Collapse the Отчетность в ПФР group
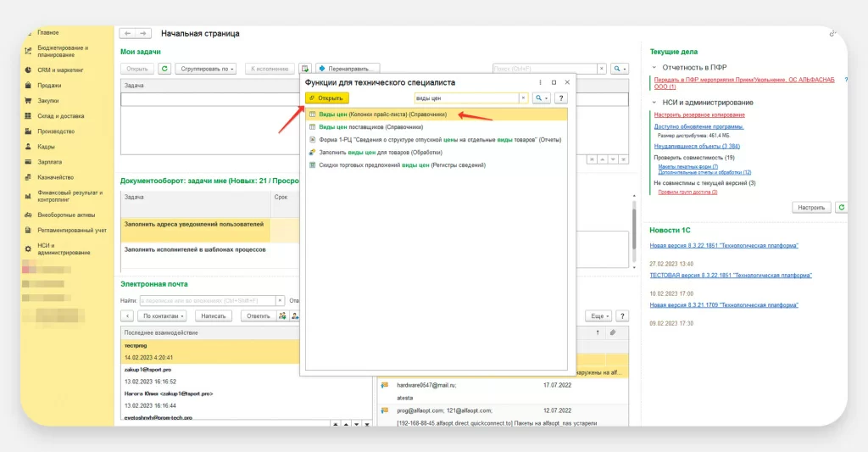Viewport: 868px width, 452px height. click(x=654, y=67)
